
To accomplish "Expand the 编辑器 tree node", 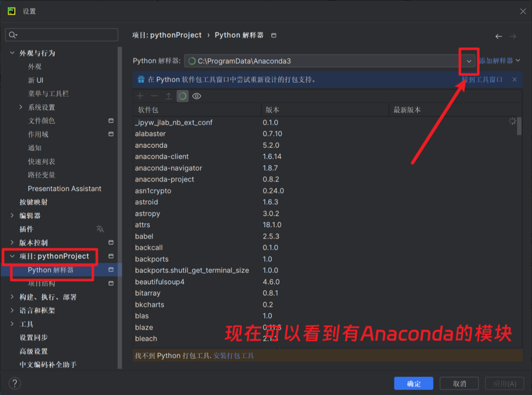I will pos(12,215).
